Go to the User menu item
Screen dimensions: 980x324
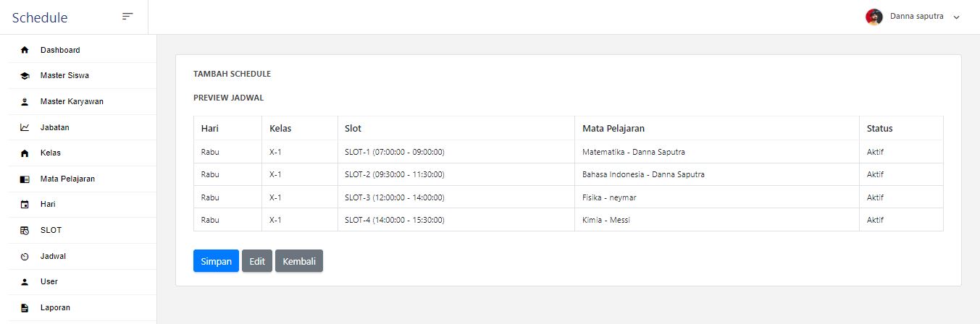tap(49, 282)
